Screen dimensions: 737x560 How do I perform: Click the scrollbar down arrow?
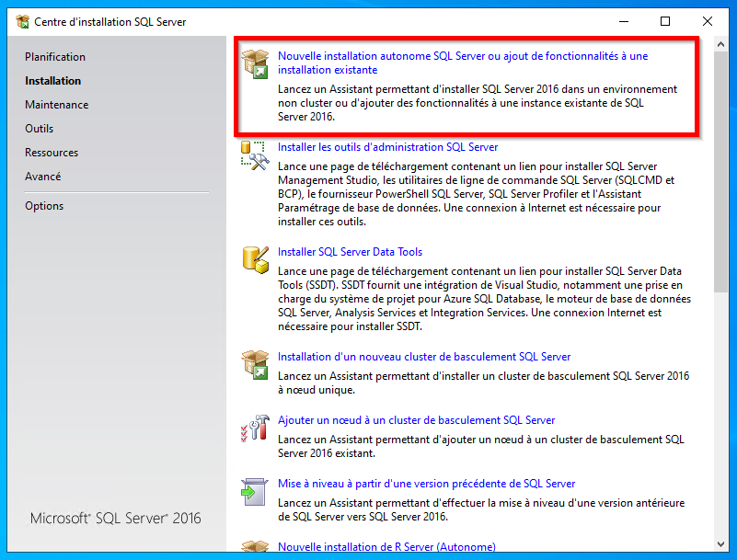point(720,544)
